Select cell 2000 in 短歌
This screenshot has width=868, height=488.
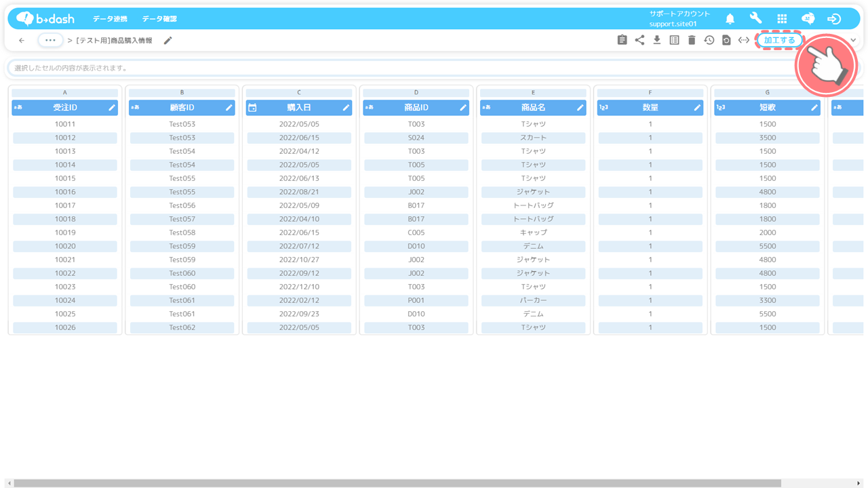768,232
